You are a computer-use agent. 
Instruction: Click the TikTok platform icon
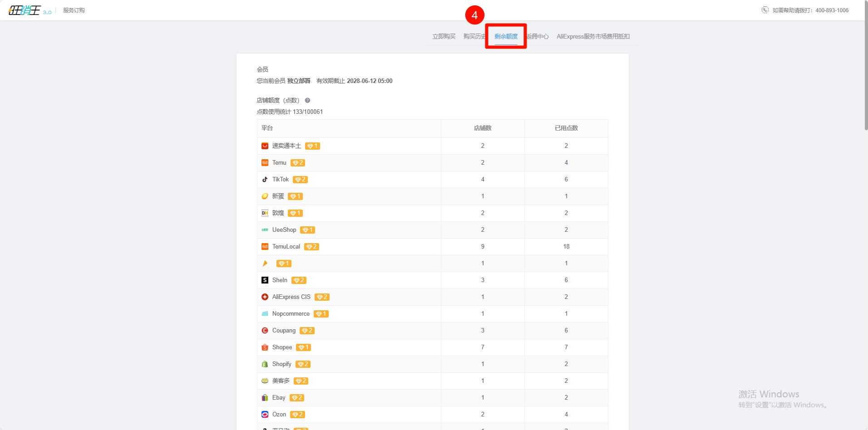tap(265, 180)
